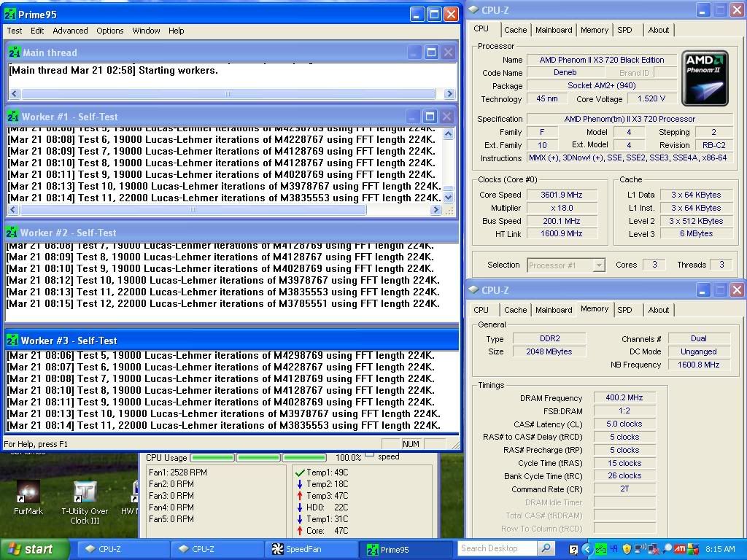Image resolution: width=747 pixels, height=560 pixels.
Task: Open the Advanced menu in Prime95
Action: 70,31
